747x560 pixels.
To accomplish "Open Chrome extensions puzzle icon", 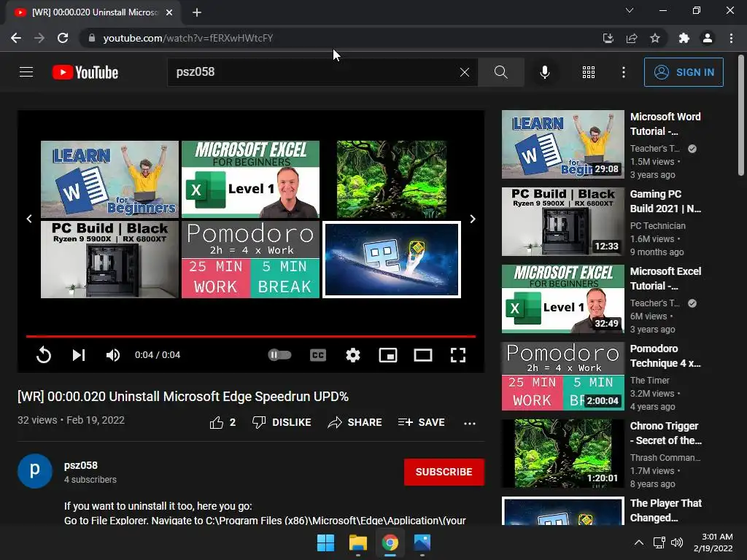I will (684, 38).
